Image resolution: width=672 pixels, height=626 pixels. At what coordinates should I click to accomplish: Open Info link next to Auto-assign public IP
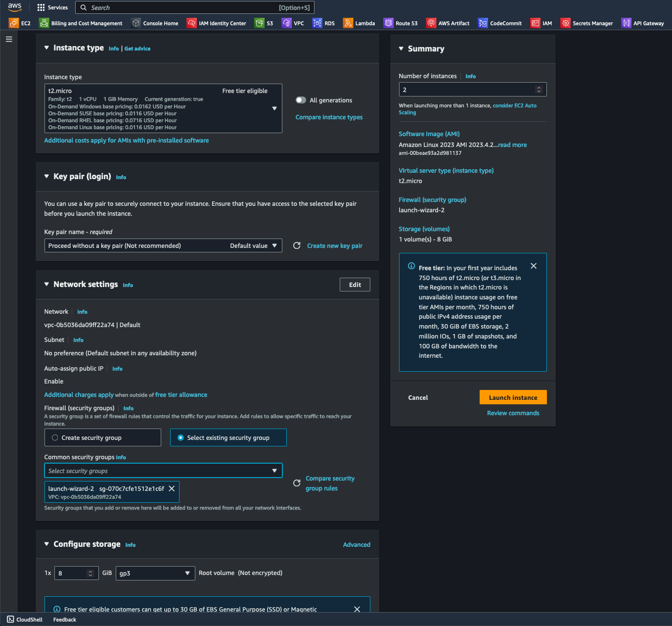117,369
